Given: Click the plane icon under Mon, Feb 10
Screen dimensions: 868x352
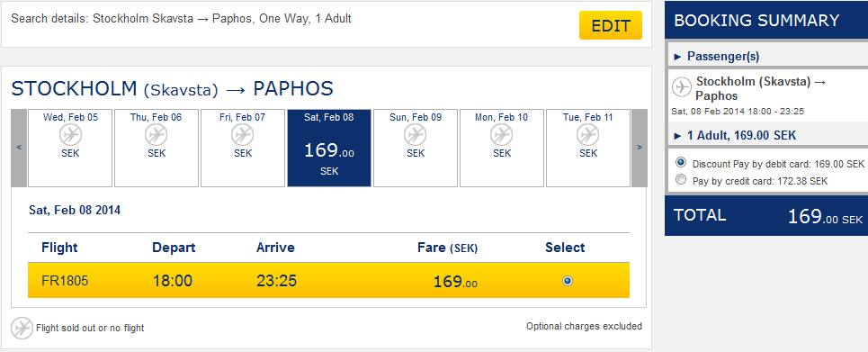Looking at the screenshot, I should point(502,135).
